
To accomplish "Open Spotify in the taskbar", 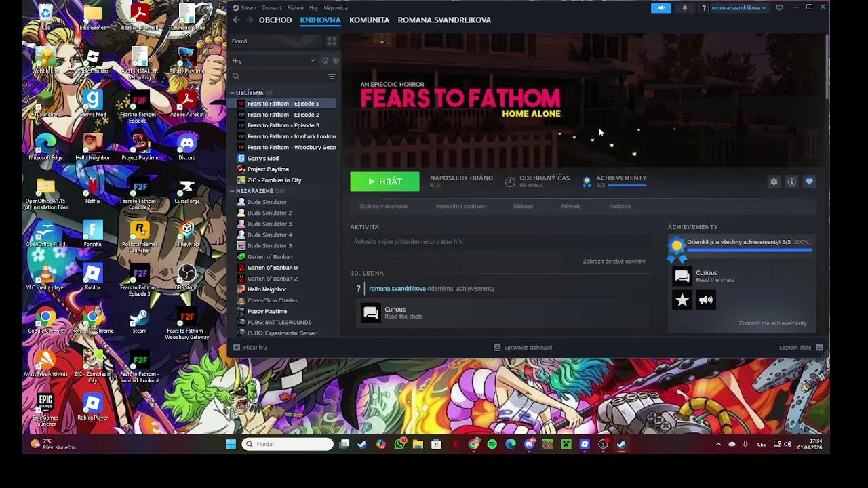I will click(492, 444).
